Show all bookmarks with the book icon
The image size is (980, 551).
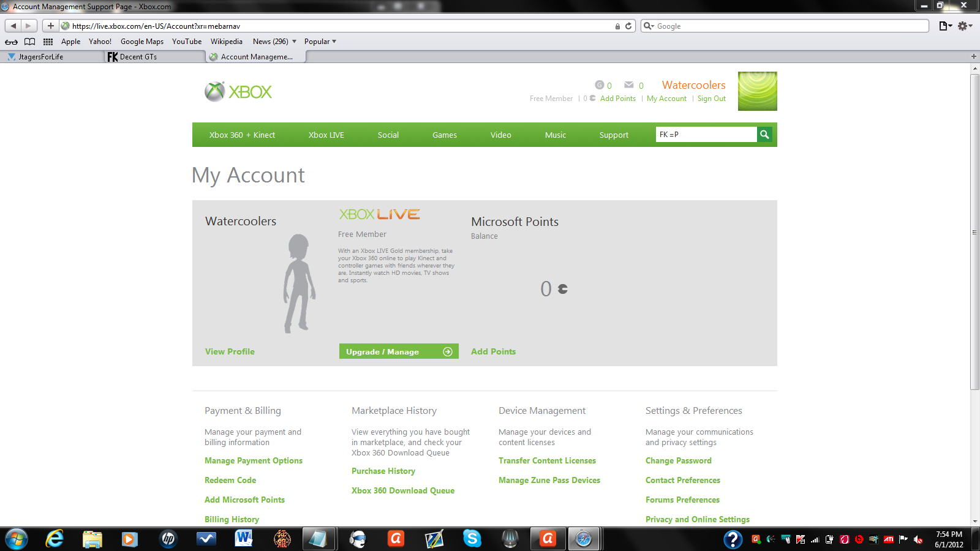click(29, 42)
